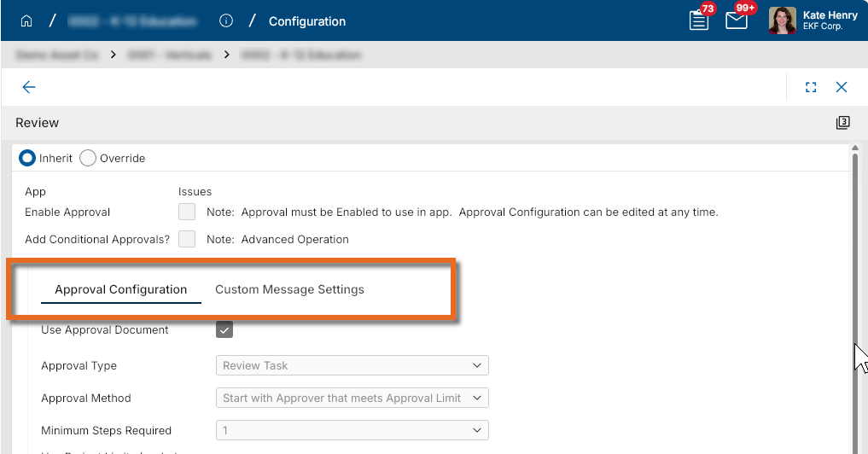
Task: Open the Approval Type dropdown
Action: point(352,366)
